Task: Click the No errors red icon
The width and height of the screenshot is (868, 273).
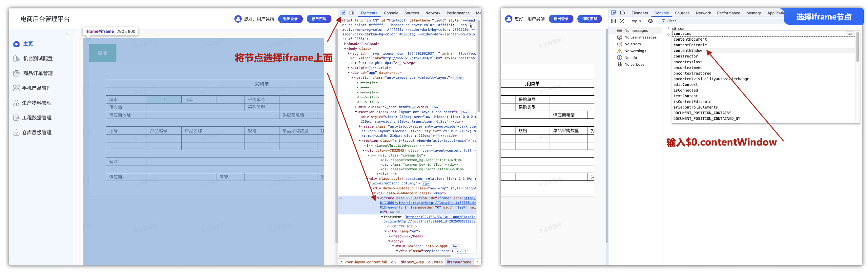Action: (x=619, y=44)
